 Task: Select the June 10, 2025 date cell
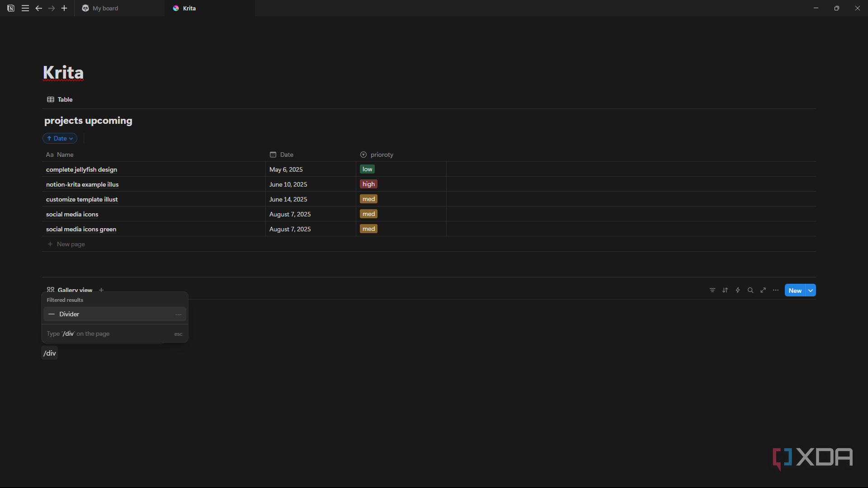pos(311,184)
